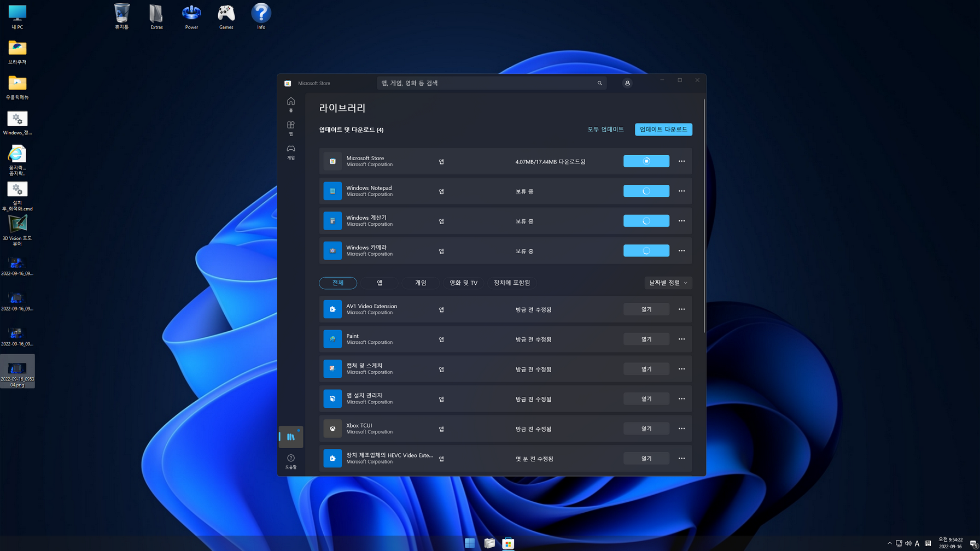Click the Windows 카메라 app icon
Image resolution: width=980 pixels, height=551 pixels.
pyautogui.click(x=332, y=250)
